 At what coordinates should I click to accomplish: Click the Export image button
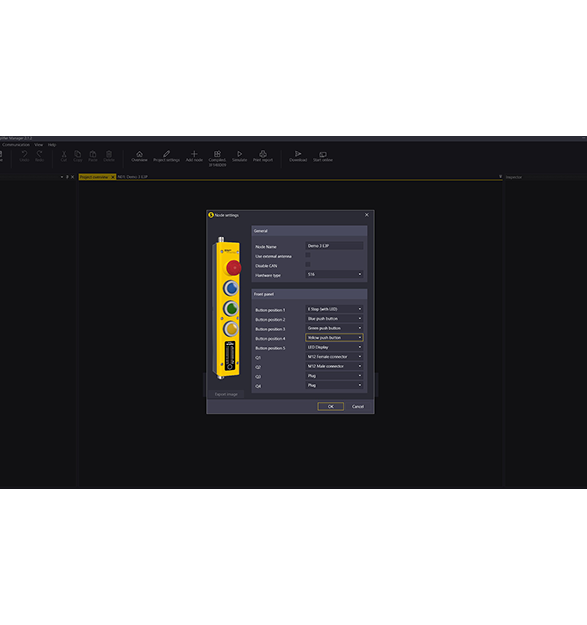(x=226, y=394)
